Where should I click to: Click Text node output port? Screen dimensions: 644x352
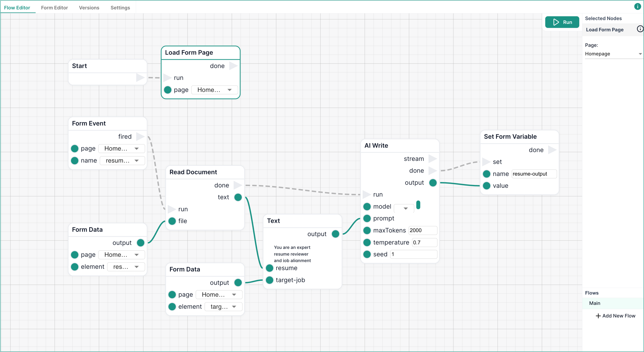click(335, 234)
